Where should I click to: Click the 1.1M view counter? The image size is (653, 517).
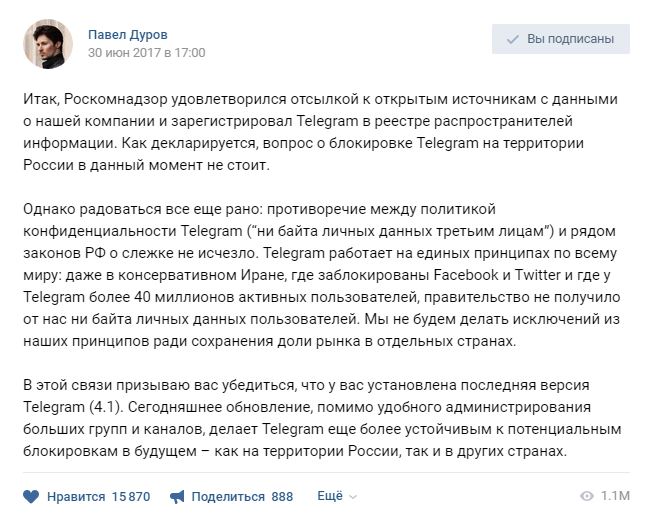pos(615,496)
